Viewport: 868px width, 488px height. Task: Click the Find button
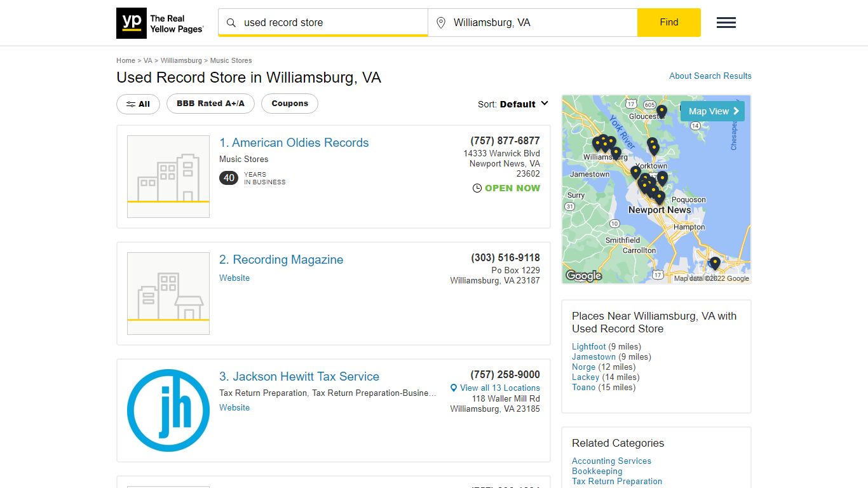(x=669, y=22)
